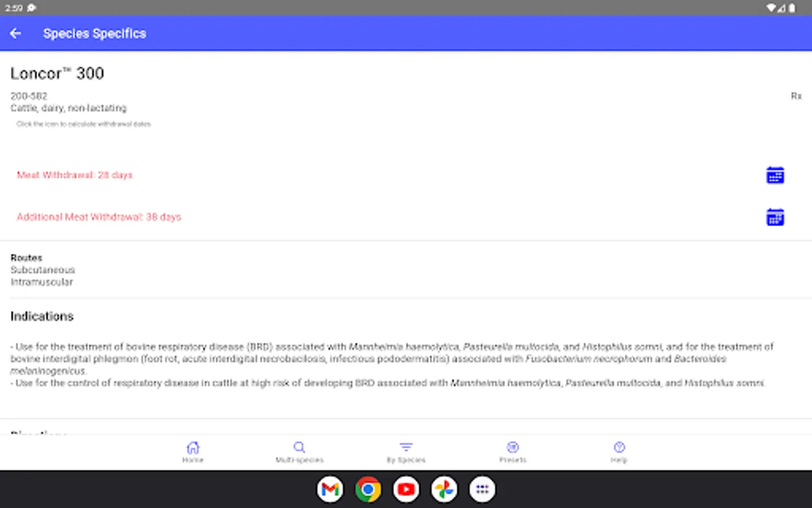Click the '200-582' application number
Image resolution: width=812 pixels, height=508 pixels.
[29, 96]
